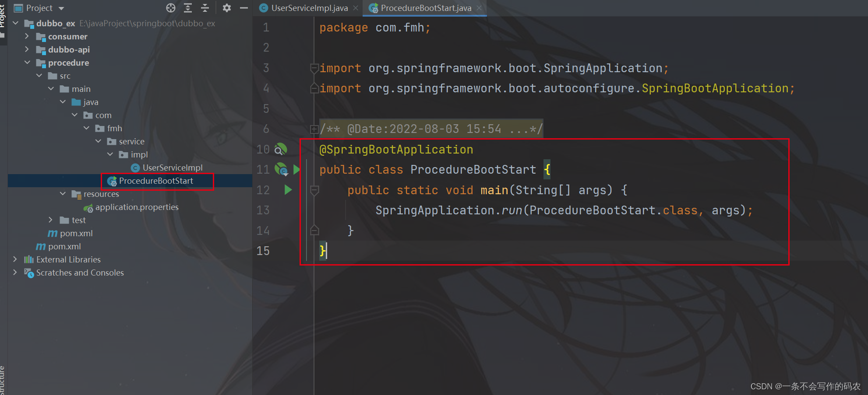Click the Select Opened File crosshair icon

pyautogui.click(x=171, y=8)
